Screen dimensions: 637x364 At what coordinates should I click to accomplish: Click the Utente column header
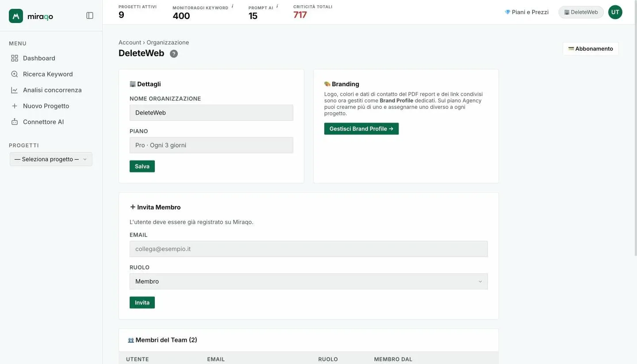(138, 359)
